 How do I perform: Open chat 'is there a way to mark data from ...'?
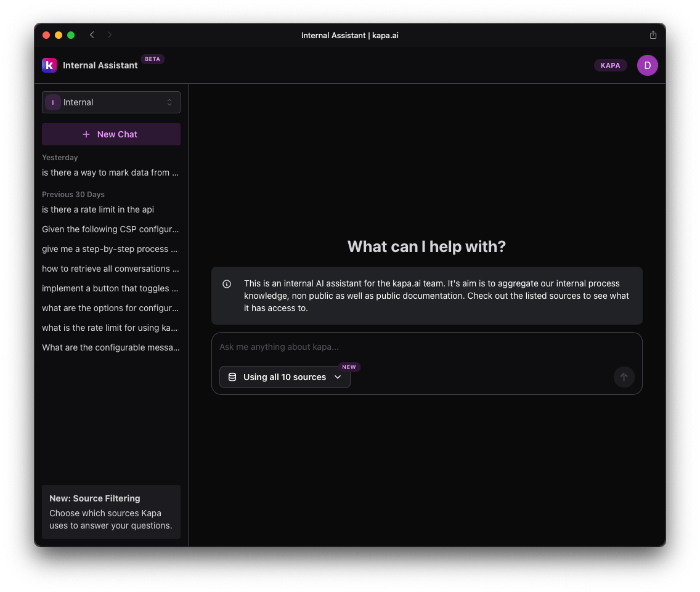click(110, 172)
